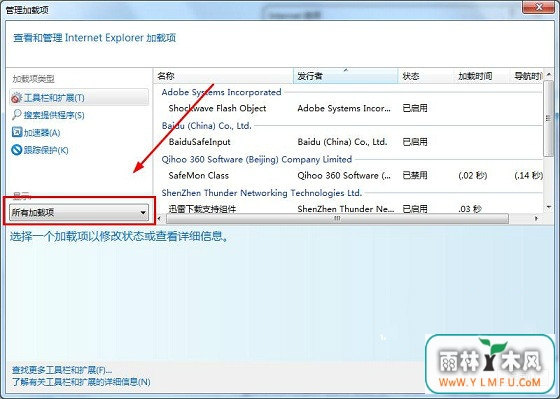560x399 pixels.
Task: Click the Qihoo 360 Software group header
Action: (x=256, y=159)
